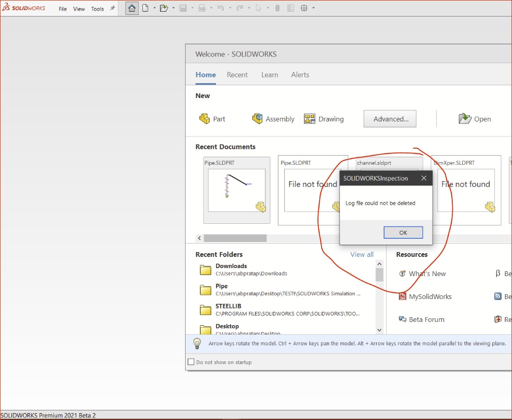
Task: Click recent documents horizontal scrollbar thumb
Action: 235,238
